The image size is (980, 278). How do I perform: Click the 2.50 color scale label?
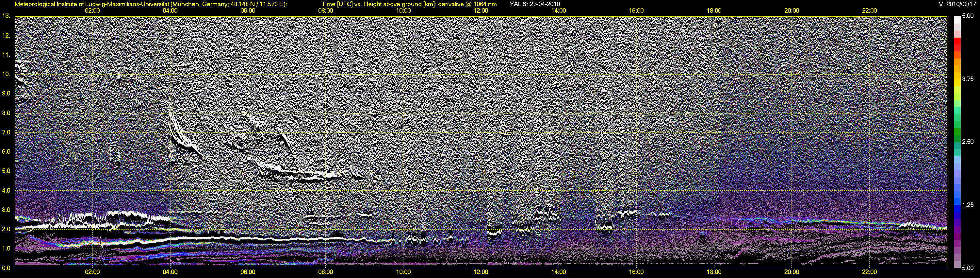tap(968, 142)
